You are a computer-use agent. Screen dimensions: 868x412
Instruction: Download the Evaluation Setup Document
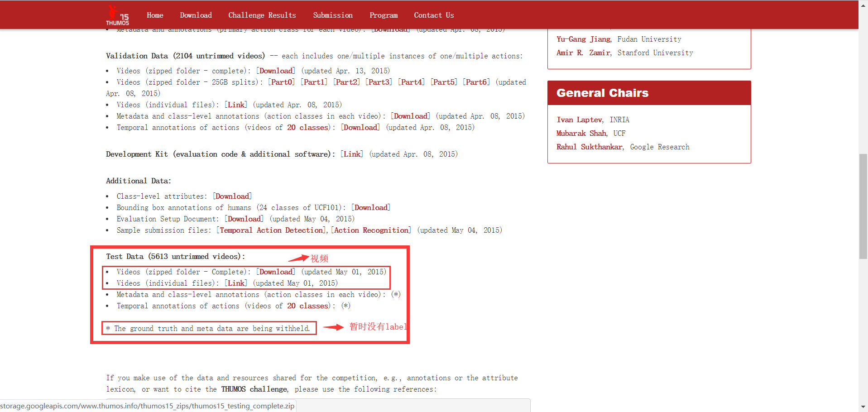pyautogui.click(x=244, y=219)
